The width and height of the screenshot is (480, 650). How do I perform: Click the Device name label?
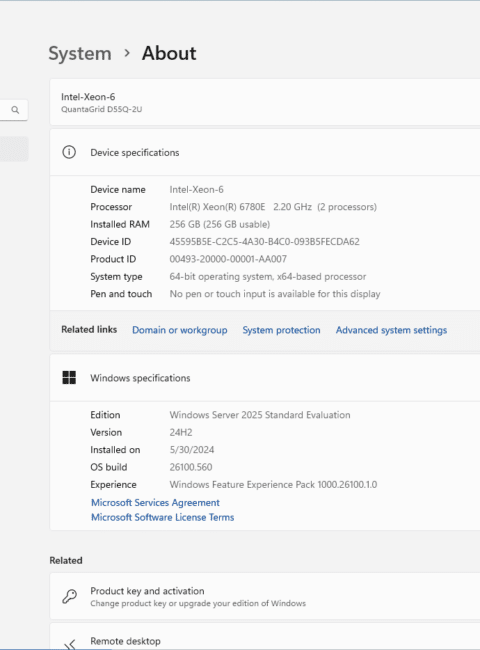[x=118, y=189]
